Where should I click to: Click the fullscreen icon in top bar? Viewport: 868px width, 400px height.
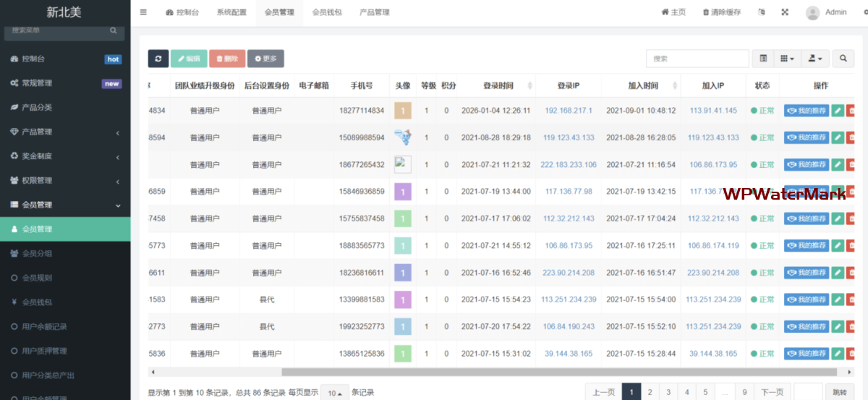(785, 12)
